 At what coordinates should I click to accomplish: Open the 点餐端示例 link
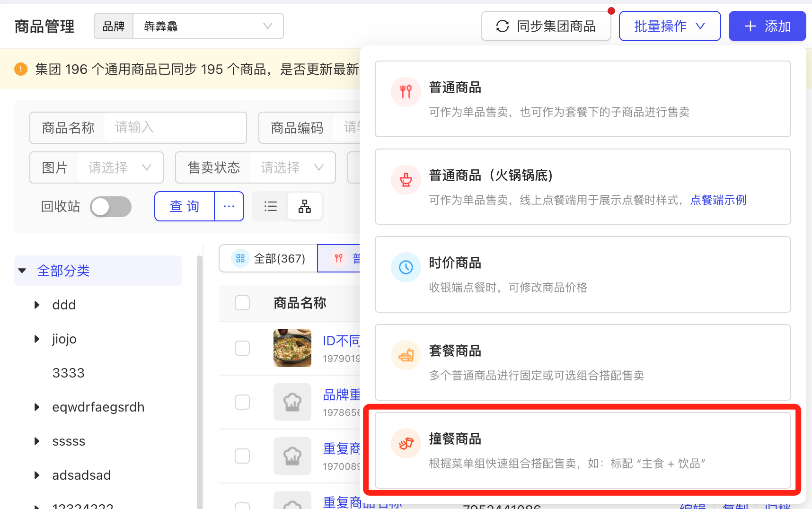click(x=718, y=200)
